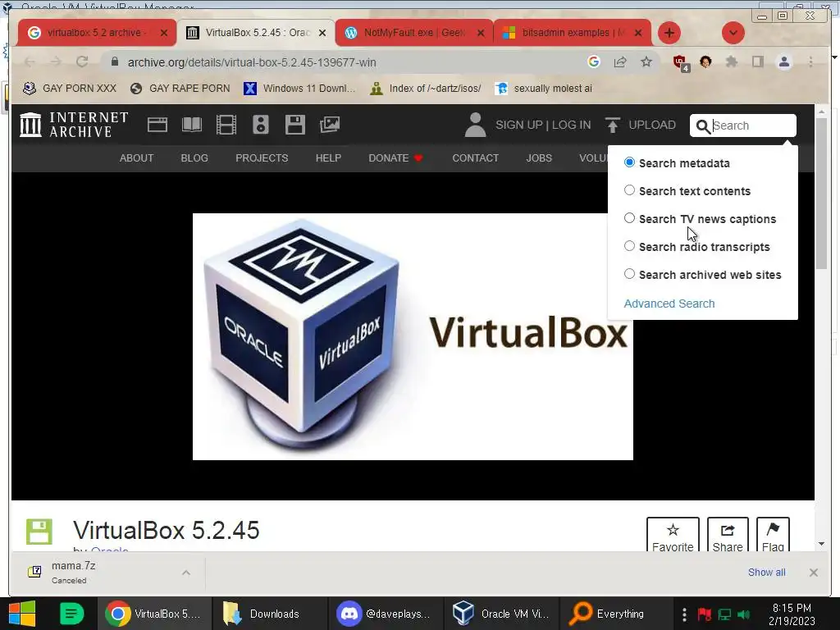Open the ABOUT menu item
The width and height of the screenshot is (840, 630).
coord(137,158)
